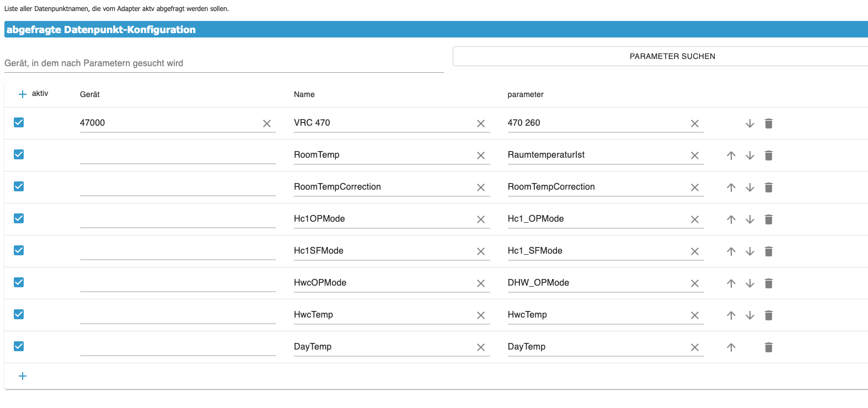Delete the DayTemp row
Viewport: 868px width, 408px height.
769,347
